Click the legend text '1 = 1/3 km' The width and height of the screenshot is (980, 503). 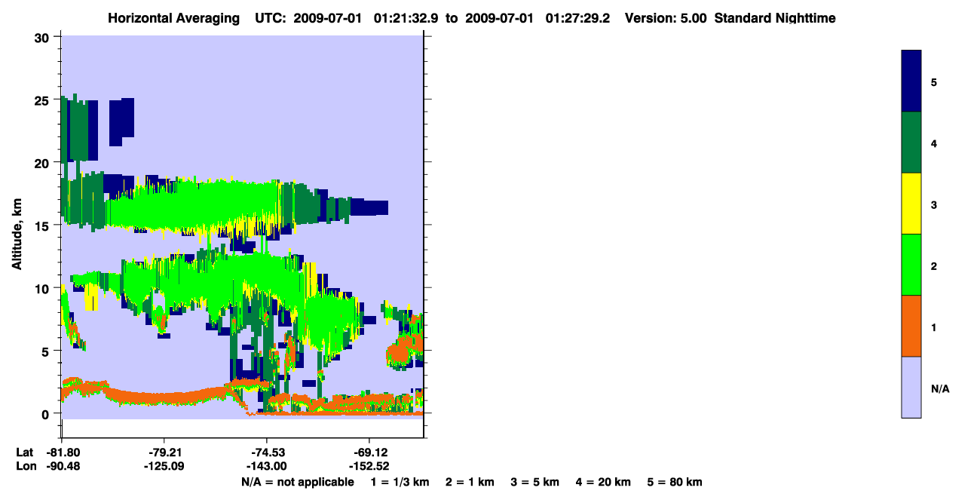400,482
